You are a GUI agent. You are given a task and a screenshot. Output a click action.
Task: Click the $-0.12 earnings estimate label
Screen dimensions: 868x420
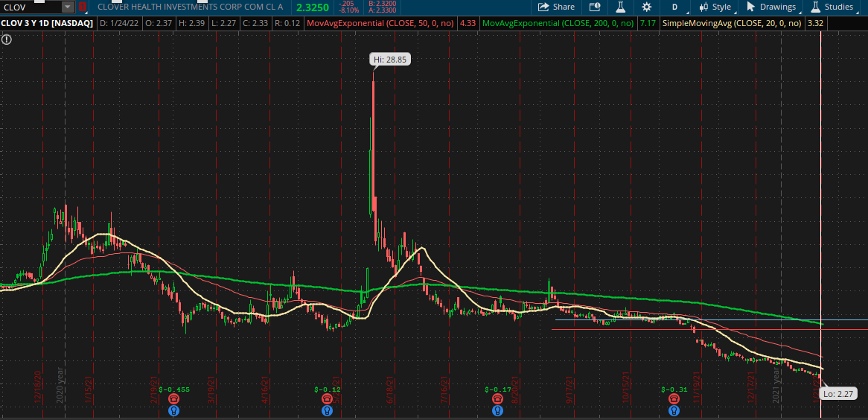(328, 389)
